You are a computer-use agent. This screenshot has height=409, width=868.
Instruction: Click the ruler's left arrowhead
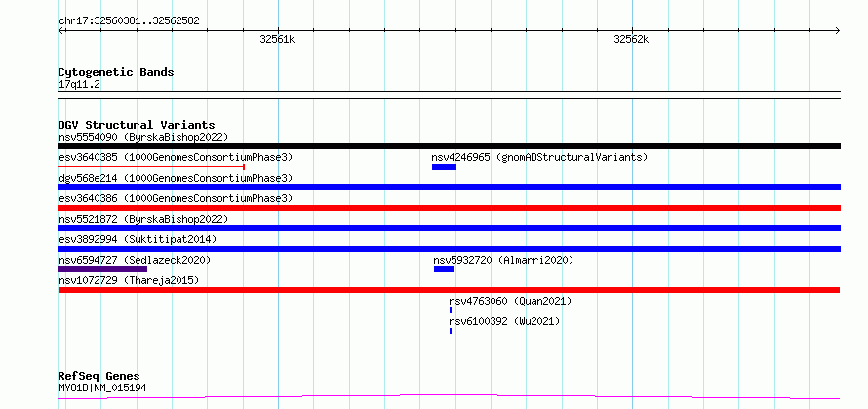click(x=60, y=31)
